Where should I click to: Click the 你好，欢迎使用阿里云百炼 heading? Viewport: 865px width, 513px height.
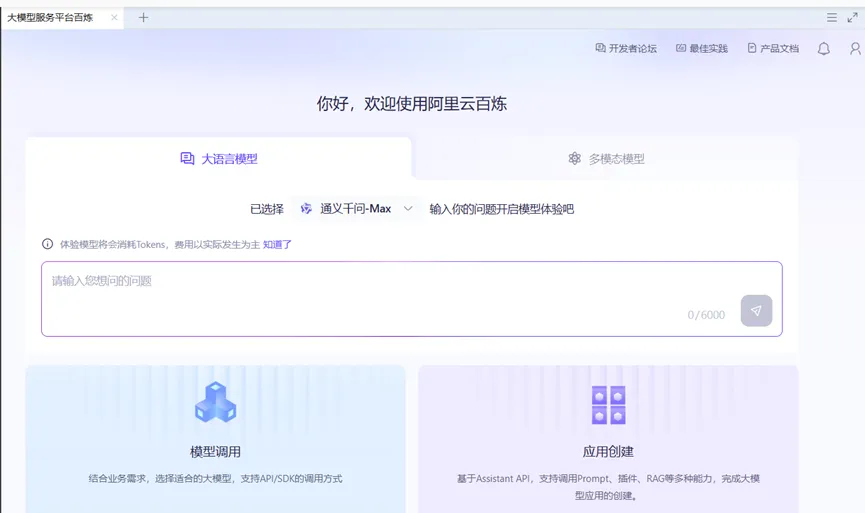tap(412, 104)
